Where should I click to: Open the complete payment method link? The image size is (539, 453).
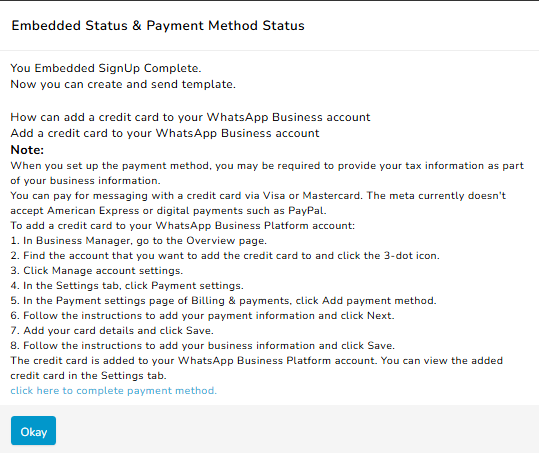[113, 391]
